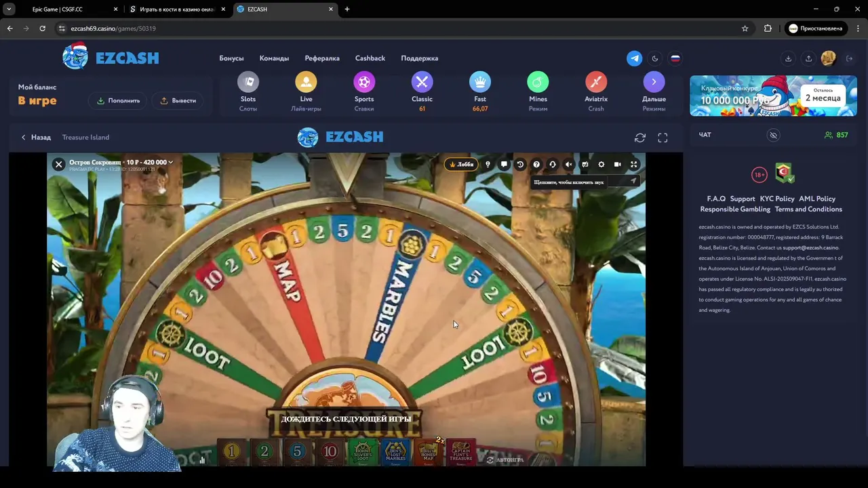The image size is (868, 488).
Task: Return to the game Лобби
Action: coord(461,164)
